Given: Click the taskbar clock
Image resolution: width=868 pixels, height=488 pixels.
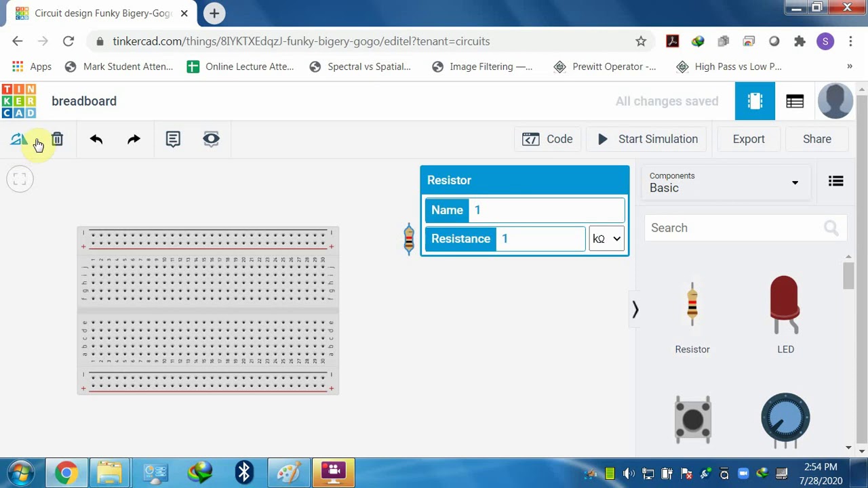Looking at the screenshot, I should point(822,474).
